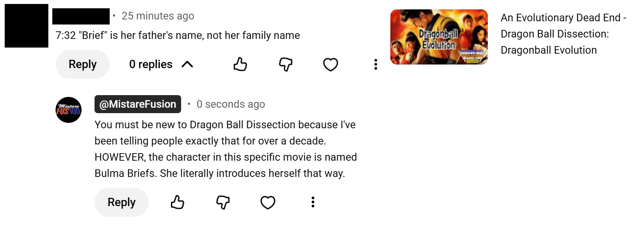Click the top commenter's redacted avatar

click(26, 26)
